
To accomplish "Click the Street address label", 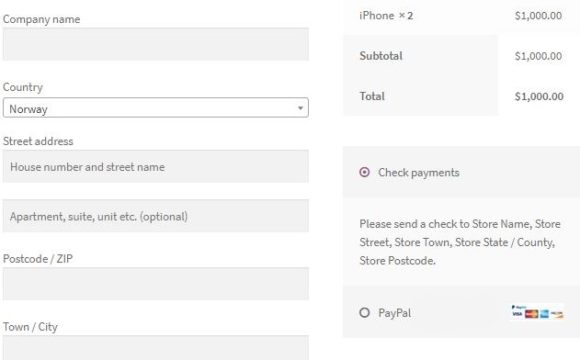I will click(38, 141).
